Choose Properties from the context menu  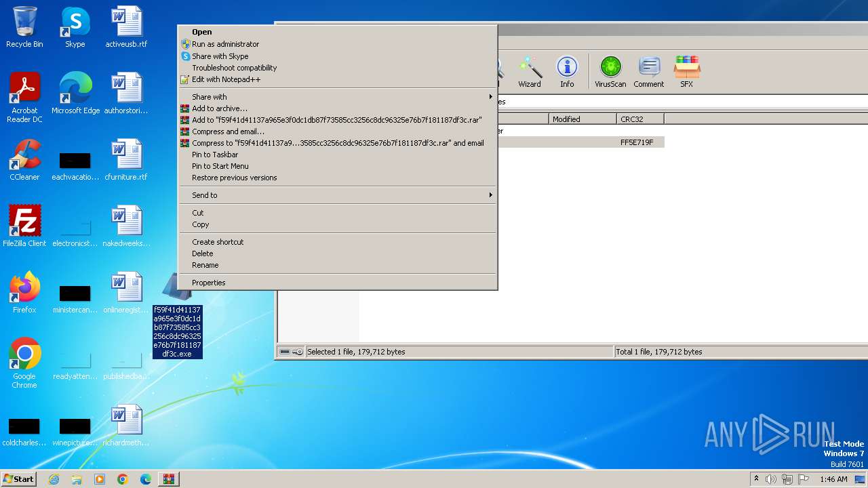point(337,283)
